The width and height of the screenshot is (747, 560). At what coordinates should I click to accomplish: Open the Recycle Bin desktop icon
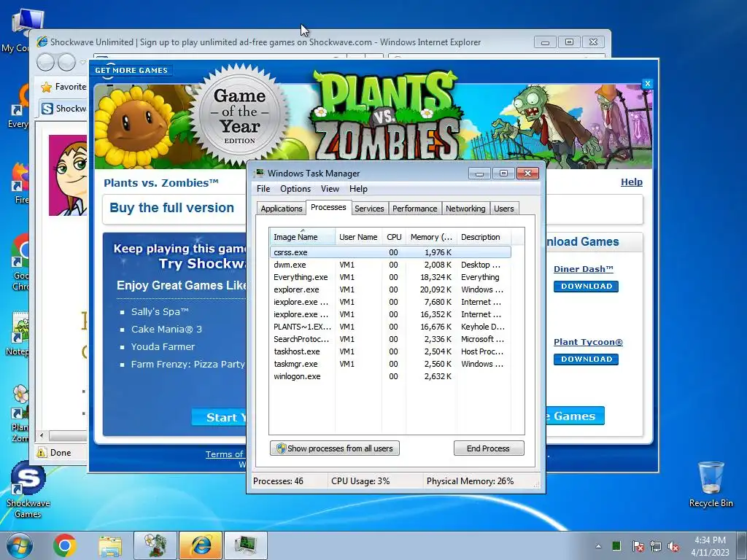pyautogui.click(x=711, y=484)
